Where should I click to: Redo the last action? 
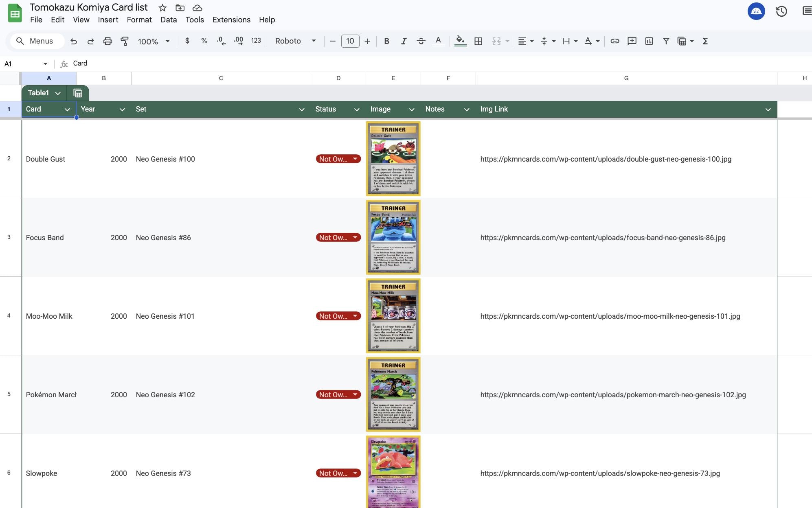coord(91,41)
